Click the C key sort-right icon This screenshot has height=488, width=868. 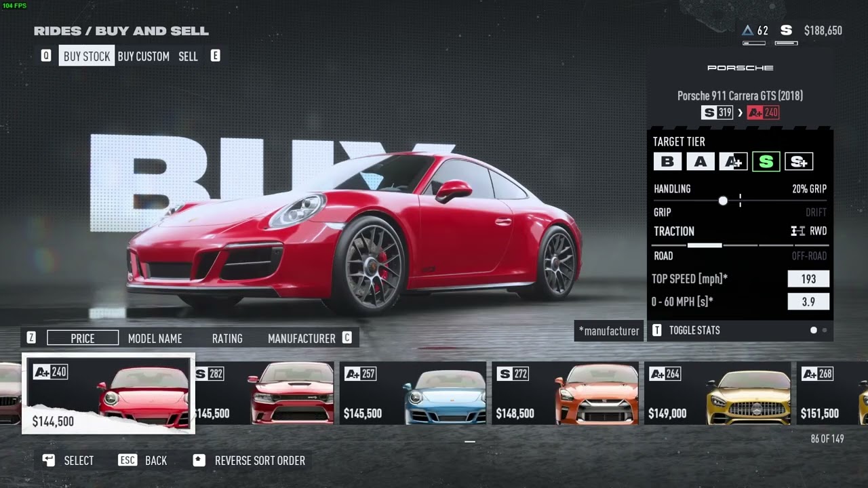347,338
